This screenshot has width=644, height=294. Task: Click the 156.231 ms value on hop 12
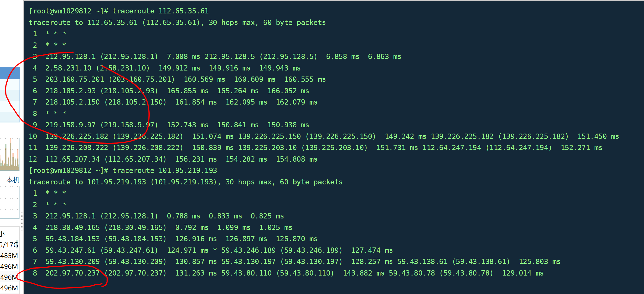coord(196,159)
